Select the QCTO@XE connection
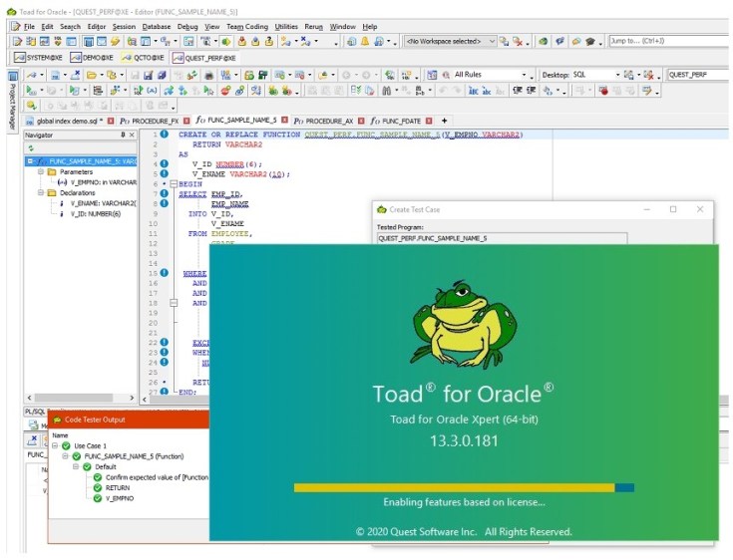The width and height of the screenshot is (733, 560). tap(143, 58)
